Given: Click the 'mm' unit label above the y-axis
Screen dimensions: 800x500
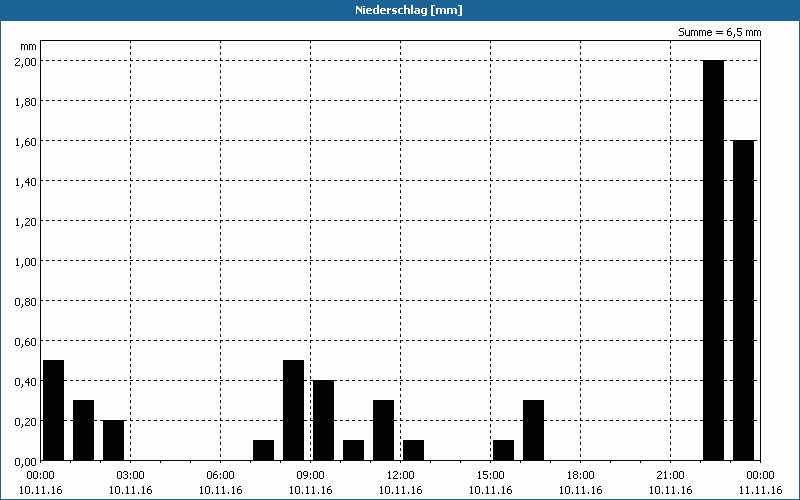Looking at the screenshot, I should click(x=28, y=47).
